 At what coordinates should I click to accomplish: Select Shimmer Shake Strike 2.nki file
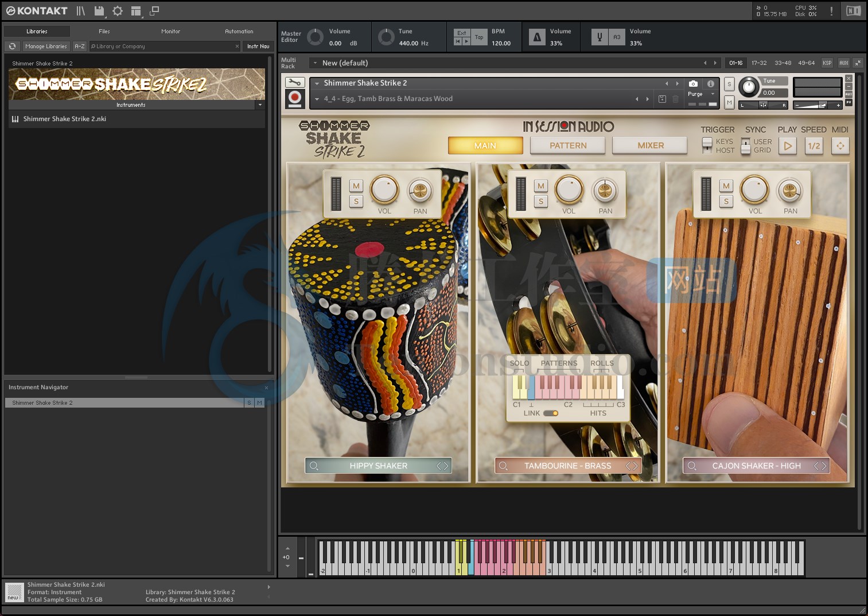click(137, 119)
